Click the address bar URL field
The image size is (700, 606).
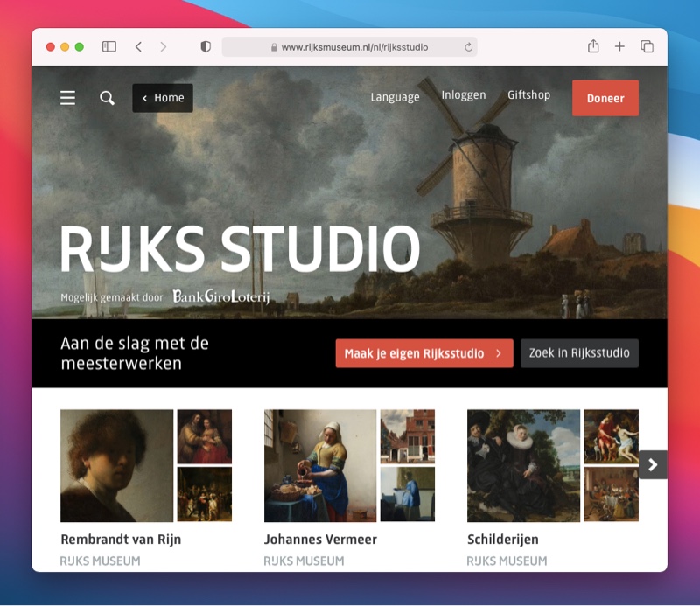click(x=349, y=47)
